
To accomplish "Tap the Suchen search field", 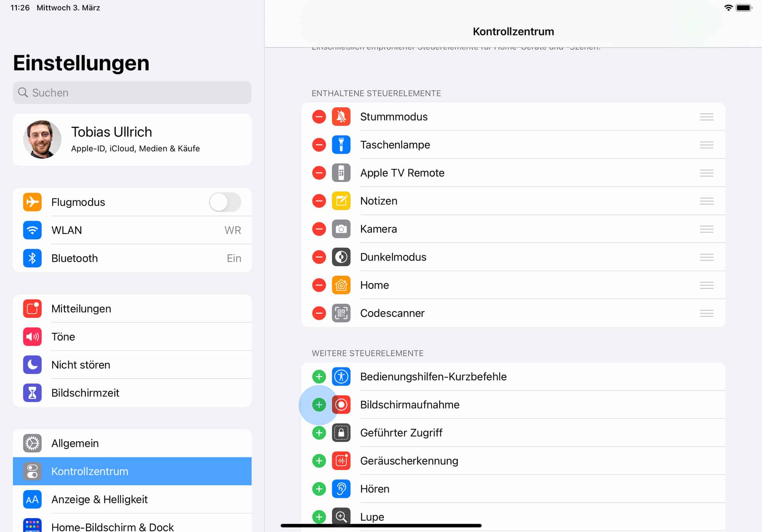I will pyautogui.click(x=132, y=93).
